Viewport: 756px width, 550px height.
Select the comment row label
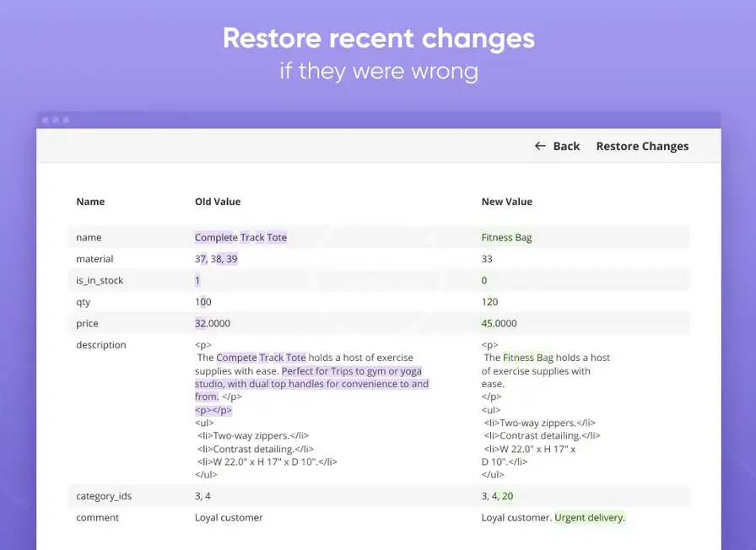tap(96, 517)
